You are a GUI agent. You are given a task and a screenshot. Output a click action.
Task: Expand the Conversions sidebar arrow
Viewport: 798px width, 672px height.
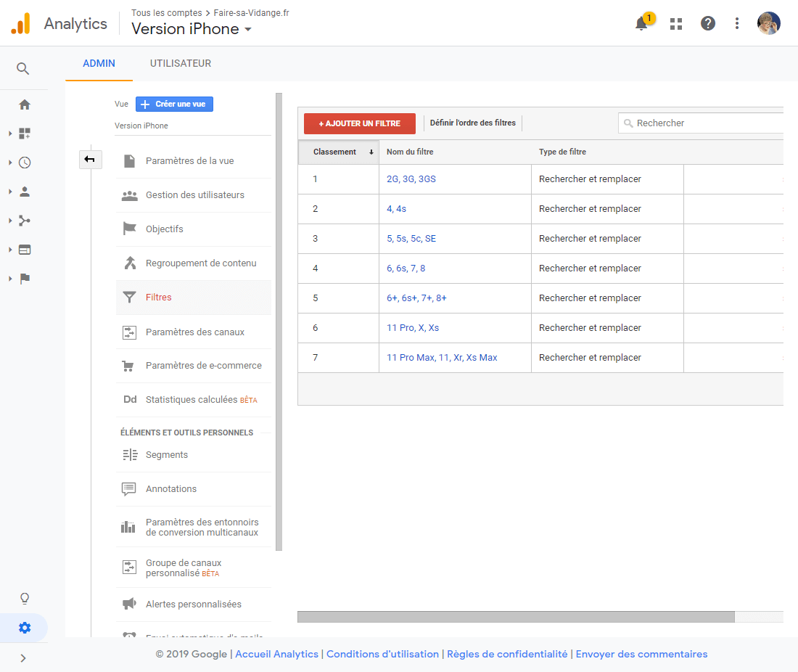pyautogui.click(x=10, y=279)
